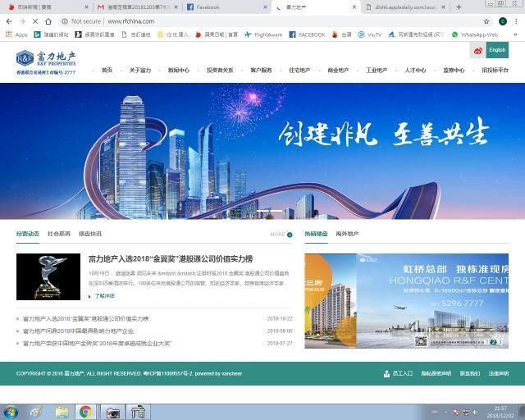Switch site language to English
This screenshot has width=525, height=420.
(497, 50)
